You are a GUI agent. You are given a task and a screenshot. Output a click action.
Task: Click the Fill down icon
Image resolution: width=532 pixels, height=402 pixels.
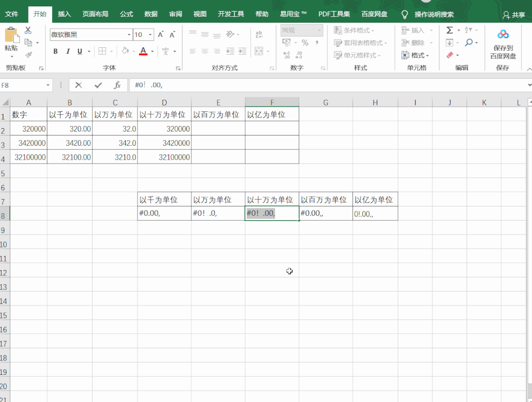pos(450,43)
